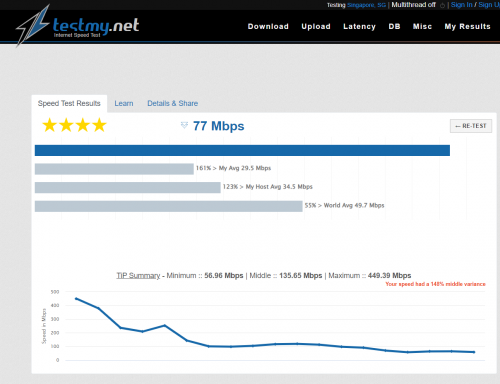Open the Upload menu
500x384 pixels.
click(x=316, y=26)
